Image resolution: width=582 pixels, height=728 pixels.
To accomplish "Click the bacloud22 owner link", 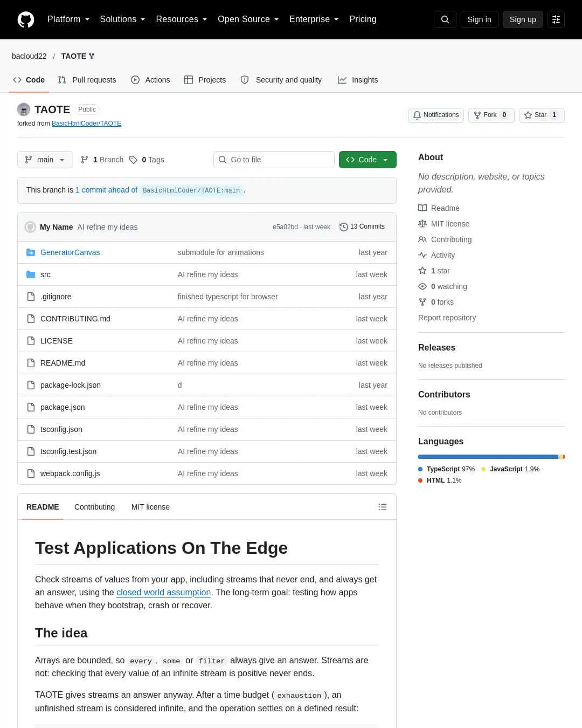I will click(29, 56).
